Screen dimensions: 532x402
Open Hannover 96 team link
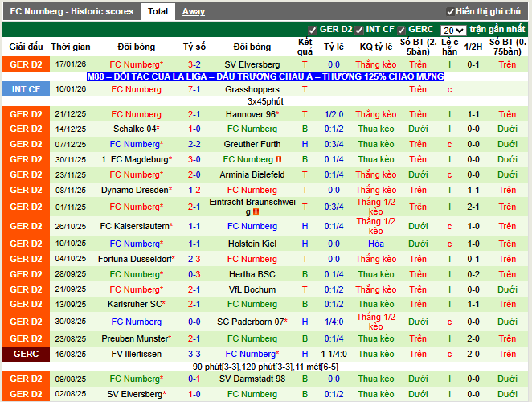point(251,114)
